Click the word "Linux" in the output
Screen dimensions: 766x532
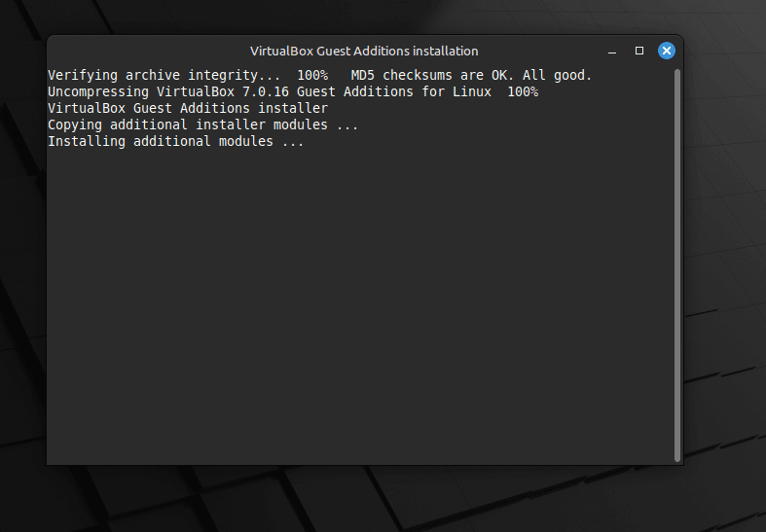coord(471,91)
